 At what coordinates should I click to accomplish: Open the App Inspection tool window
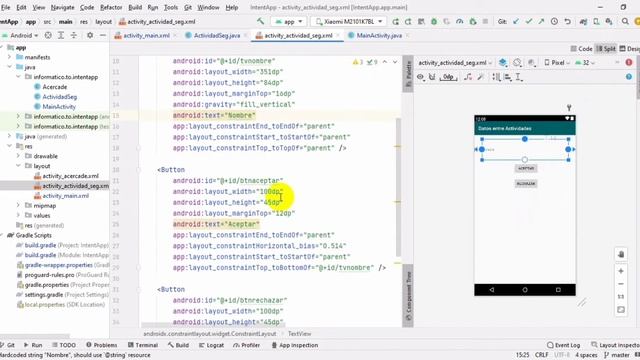point(295,345)
